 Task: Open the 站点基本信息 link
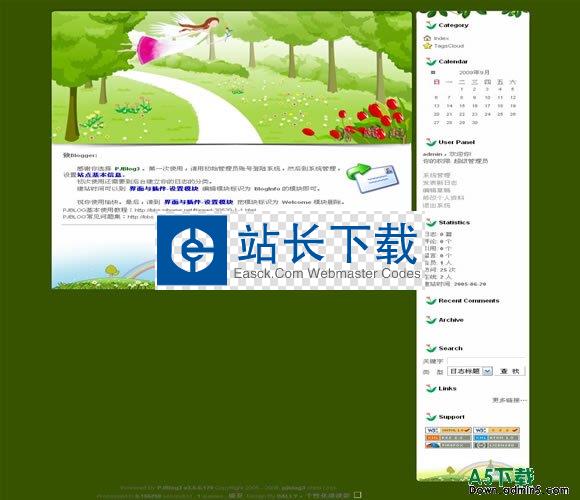[99, 175]
